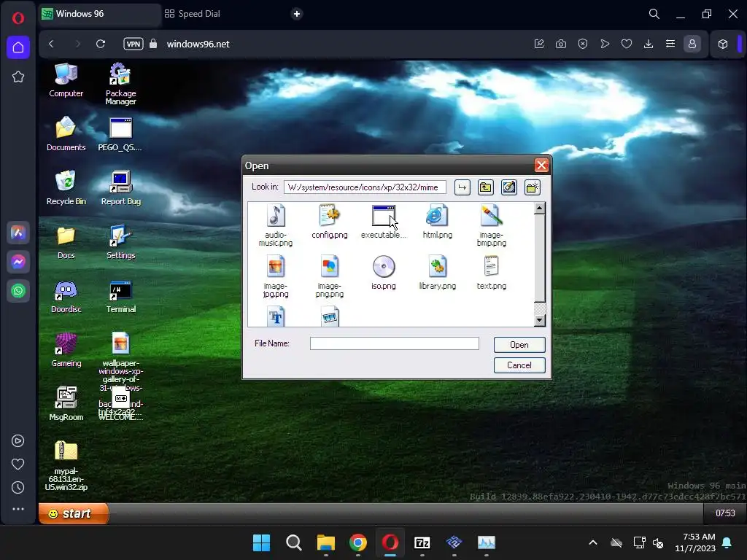Open browser downloads icon
This screenshot has width=747, height=560.
[649, 44]
